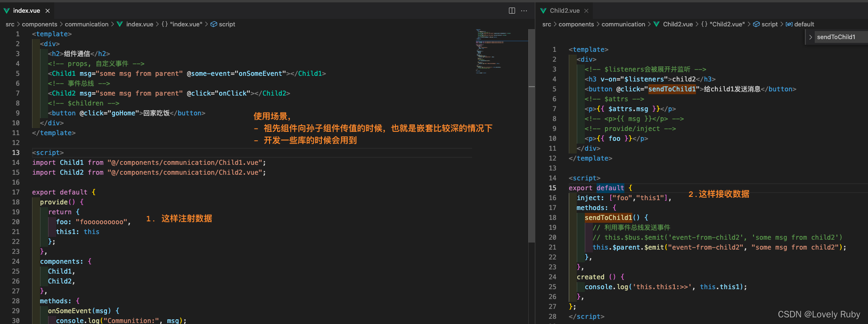The image size is (868, 324).
Task: Click the this.$parent.$emit line in Child2.vue
Action: click(720, 247)
